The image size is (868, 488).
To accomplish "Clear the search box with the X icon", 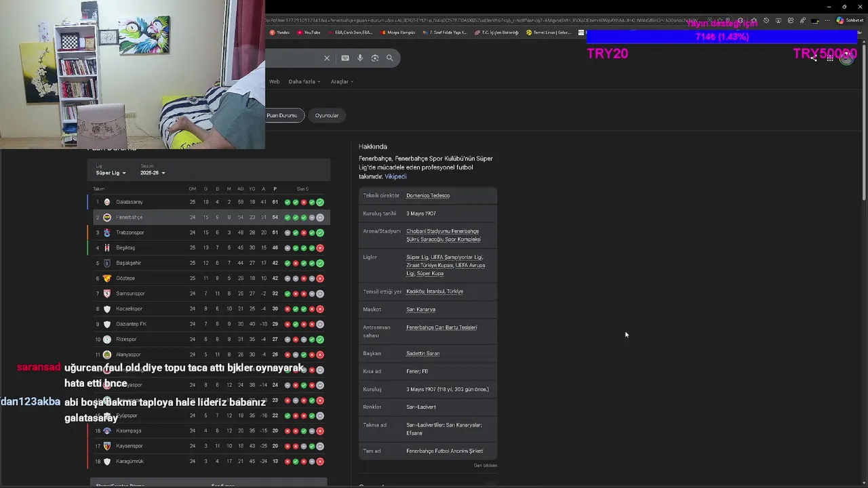I will pos(327,58).
